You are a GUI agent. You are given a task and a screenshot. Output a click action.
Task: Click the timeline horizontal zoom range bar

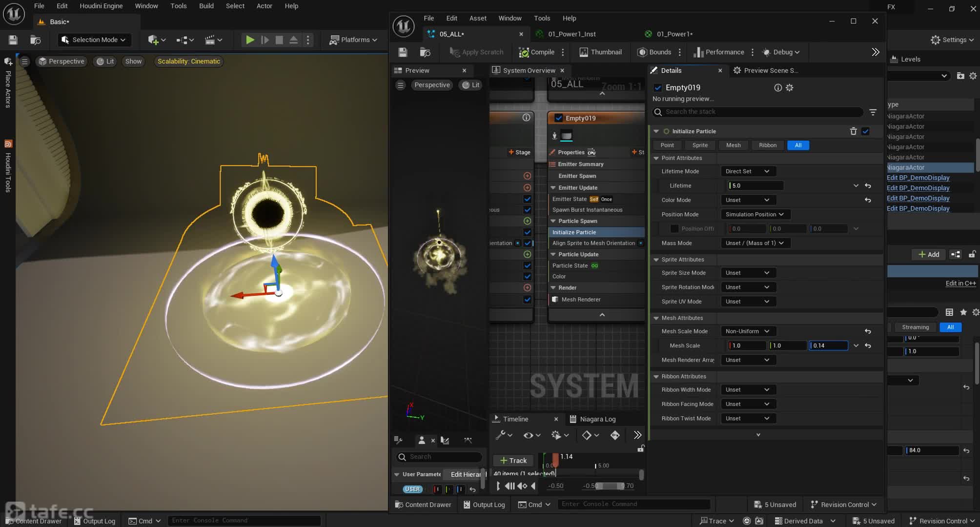pos(610,486)
